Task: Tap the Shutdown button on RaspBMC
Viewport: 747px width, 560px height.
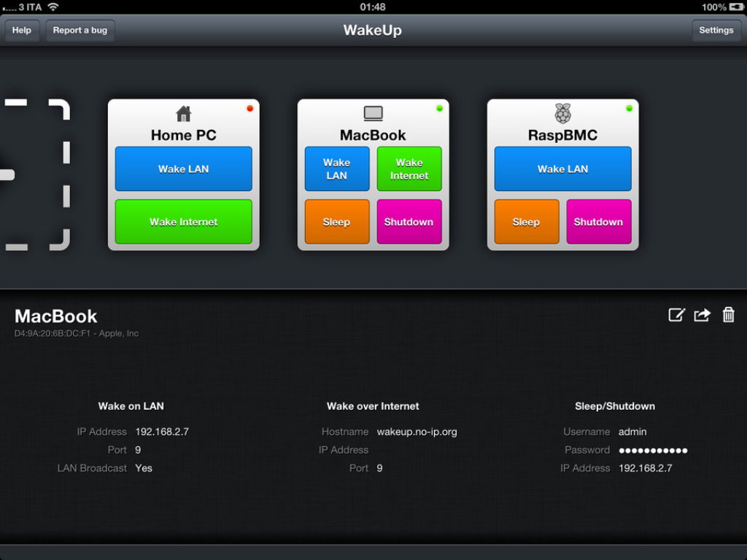Action: pos(599,222)
